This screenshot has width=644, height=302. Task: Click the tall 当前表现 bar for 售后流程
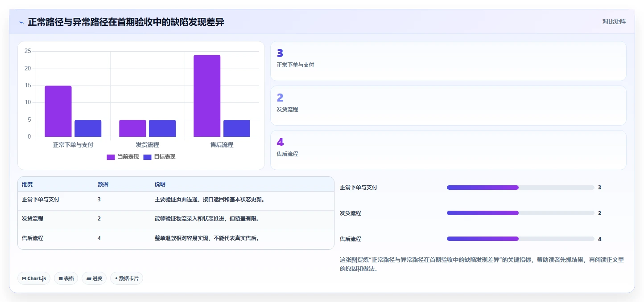tap(207, 96)
